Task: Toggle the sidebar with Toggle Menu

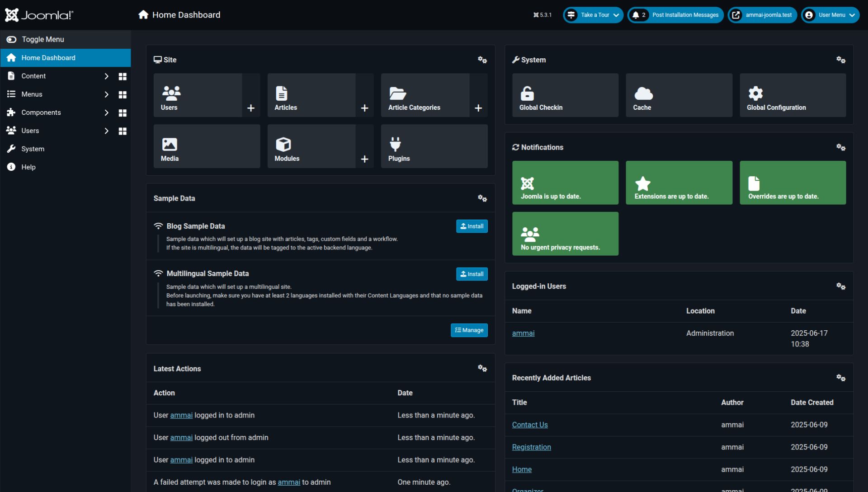Action: pyautogui.click(x=43, y=39)
